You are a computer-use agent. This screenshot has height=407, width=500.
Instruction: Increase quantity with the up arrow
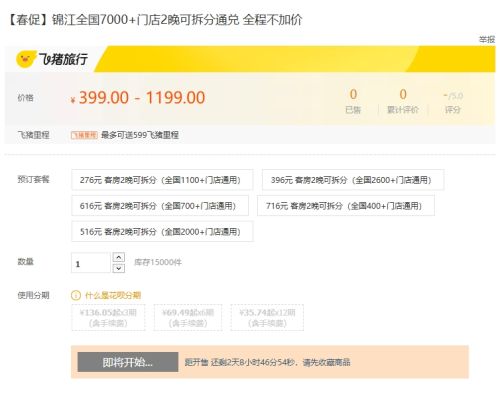[x=119, y=257]
